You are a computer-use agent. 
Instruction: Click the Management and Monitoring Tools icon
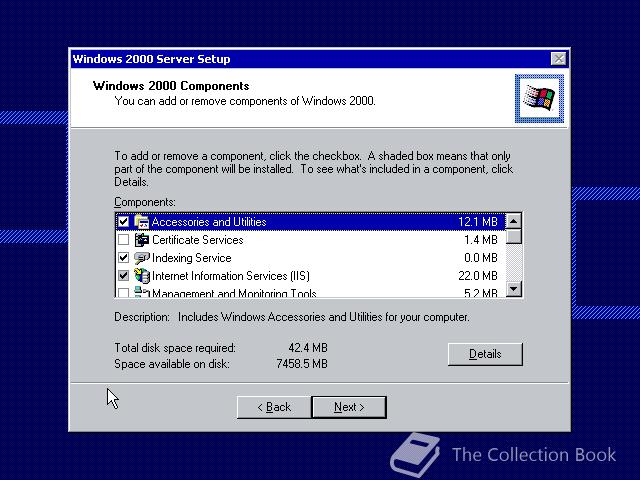(142, 291)
